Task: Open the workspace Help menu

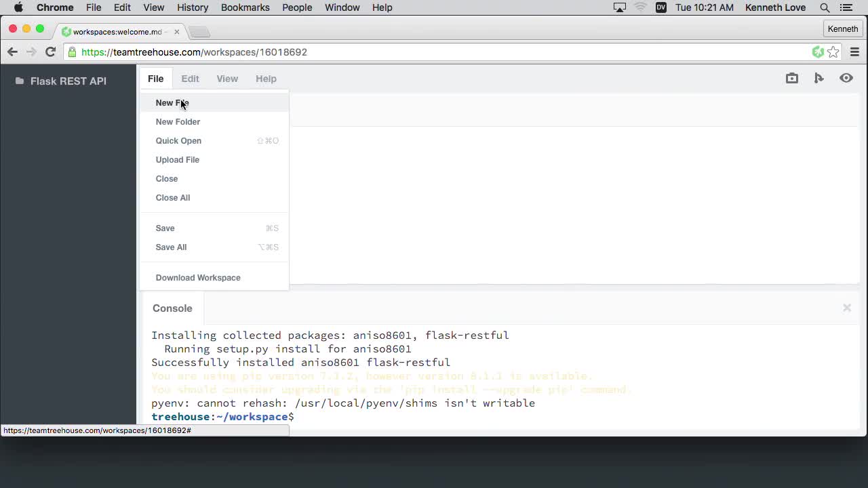Action: point(266,79)
